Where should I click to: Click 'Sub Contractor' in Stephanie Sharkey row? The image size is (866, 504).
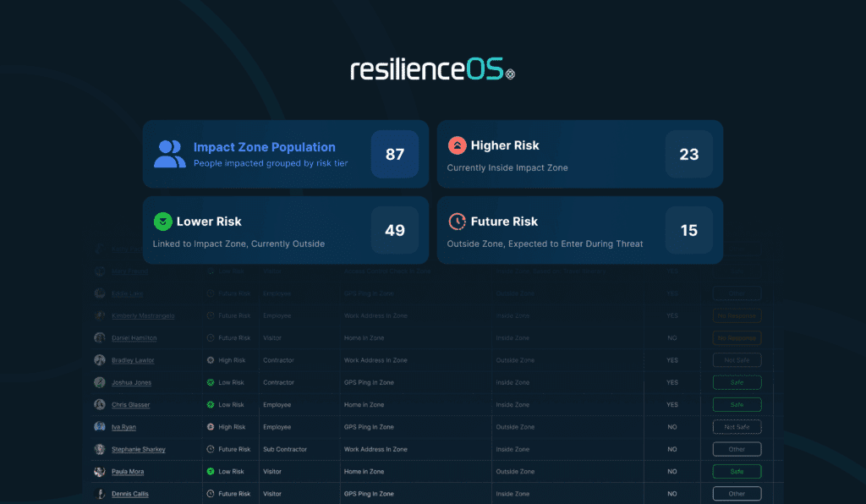285,449
